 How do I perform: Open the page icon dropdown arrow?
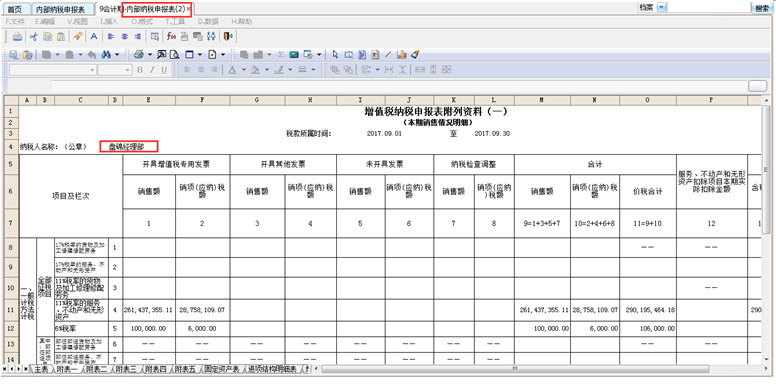[223, 54]
